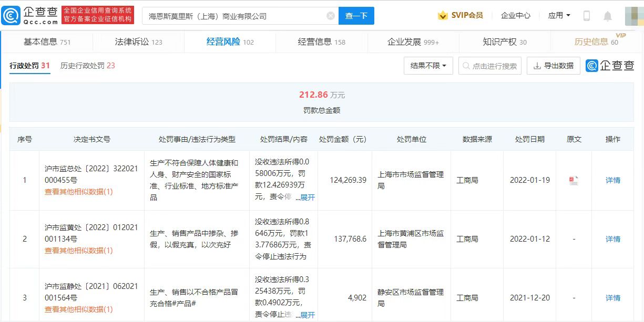Focus the company name search field
This screenshot has width=644, height=322.
(240, 16)
